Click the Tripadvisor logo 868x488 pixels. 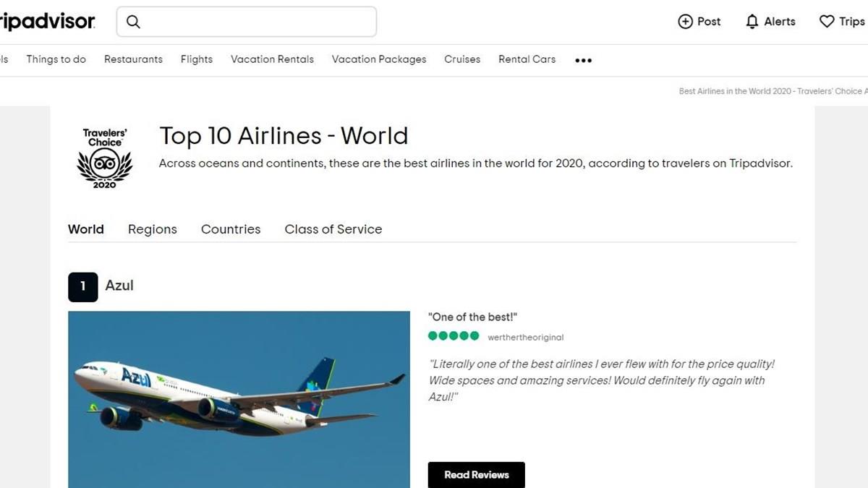tap(47, 22)
